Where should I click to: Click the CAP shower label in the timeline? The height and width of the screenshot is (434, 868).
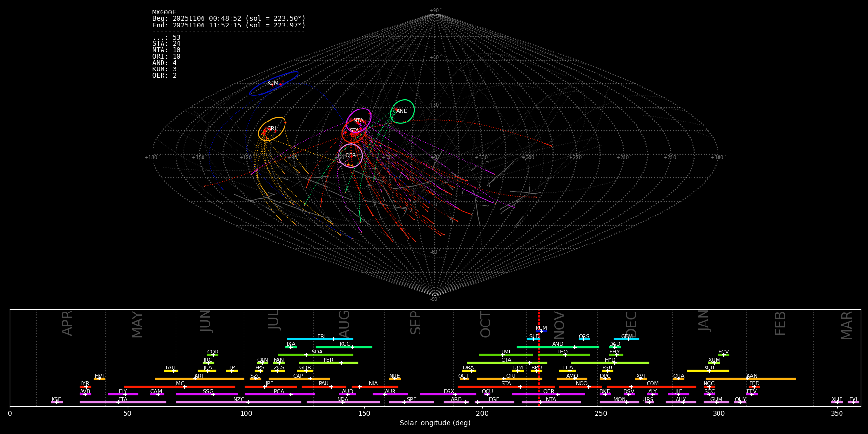point(298,376)
